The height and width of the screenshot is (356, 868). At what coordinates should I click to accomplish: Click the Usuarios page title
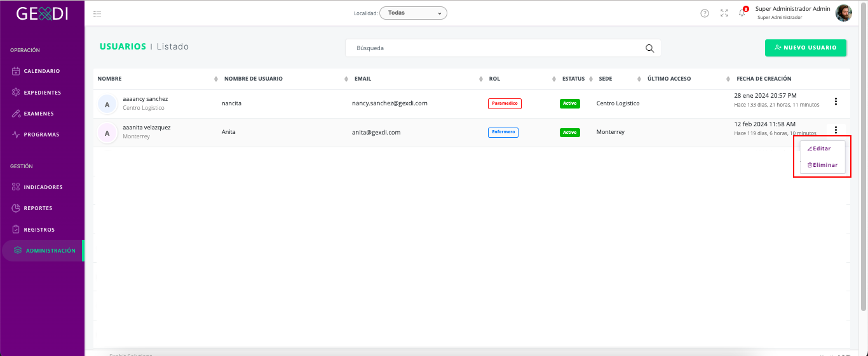pos(123,46)
